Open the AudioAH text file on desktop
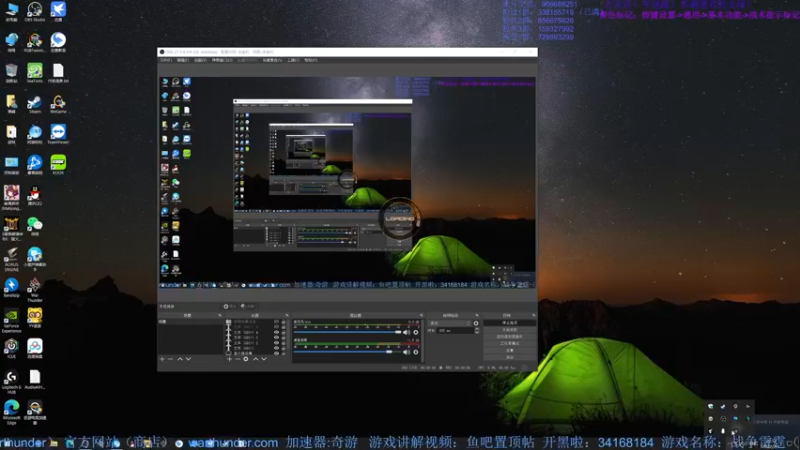Image resolution: width=800 pixels, height=450 pixels. 35,380
